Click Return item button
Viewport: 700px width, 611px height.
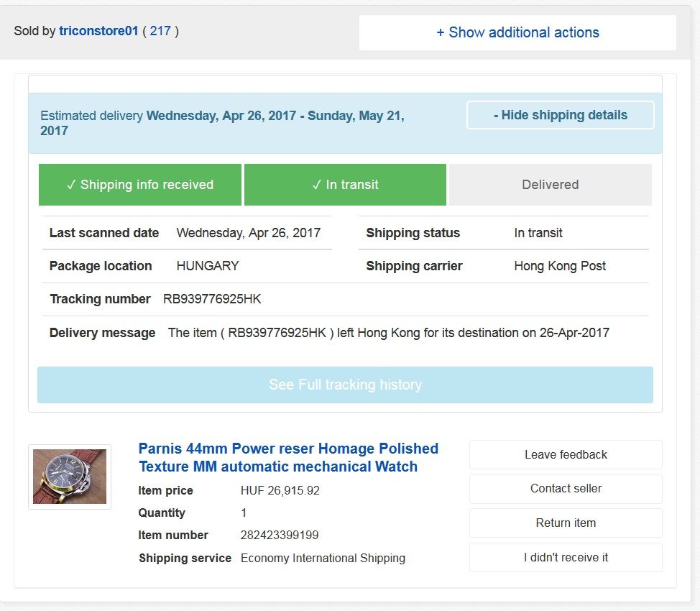[x=566, y=523]
